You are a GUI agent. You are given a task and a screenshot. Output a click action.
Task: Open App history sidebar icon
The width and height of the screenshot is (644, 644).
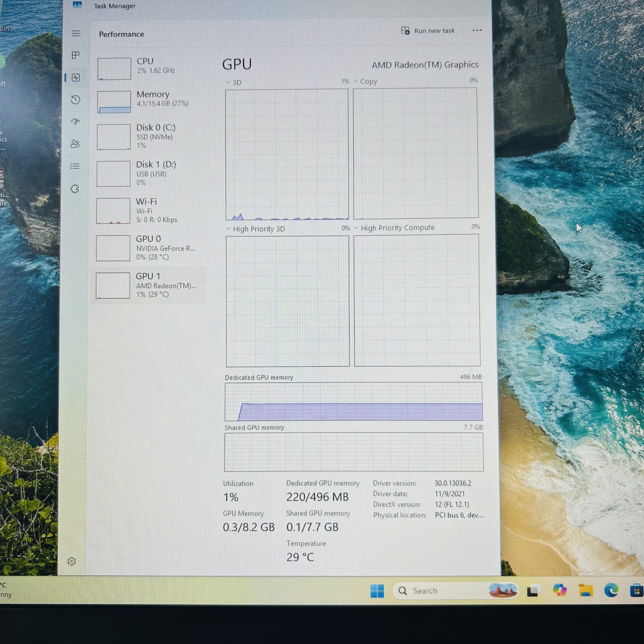(x=75, y=100)
